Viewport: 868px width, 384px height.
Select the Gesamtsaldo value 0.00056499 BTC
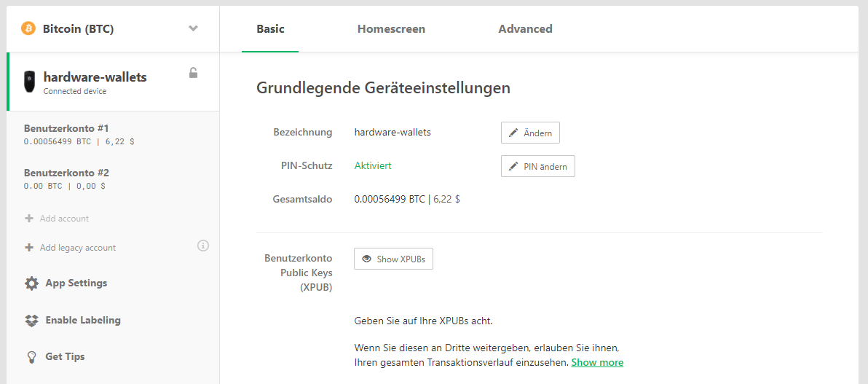click(x=390, y=199)
